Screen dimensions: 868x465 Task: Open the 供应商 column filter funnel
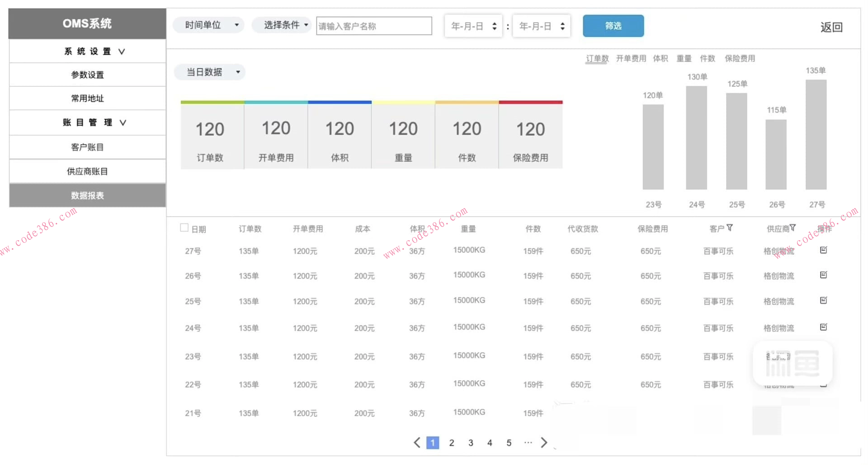[793, 228]
